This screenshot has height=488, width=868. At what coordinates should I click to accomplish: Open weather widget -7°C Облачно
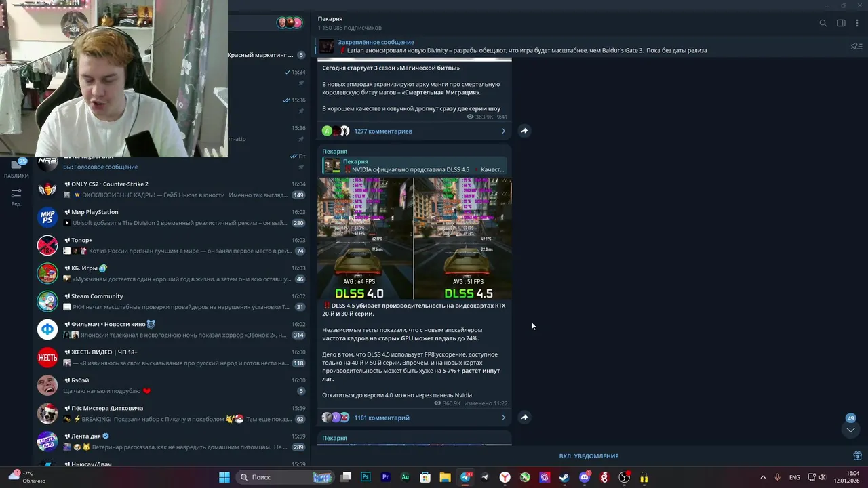26,477
